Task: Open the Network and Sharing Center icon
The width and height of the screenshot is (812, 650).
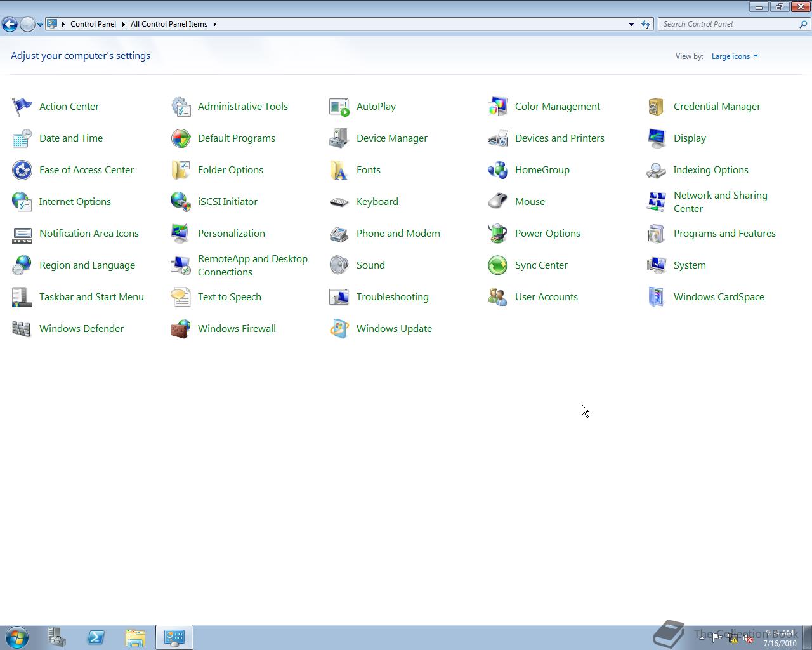Action: pos(657,202)
